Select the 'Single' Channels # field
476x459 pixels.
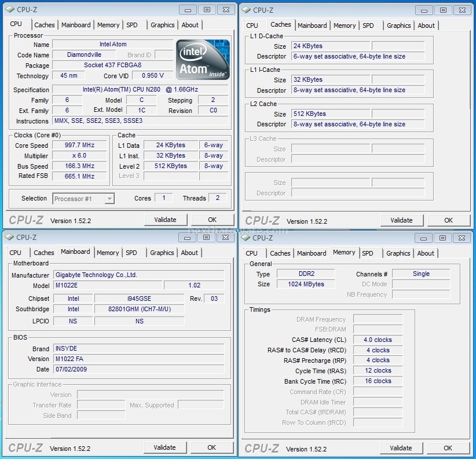click(x=421, y=274)
